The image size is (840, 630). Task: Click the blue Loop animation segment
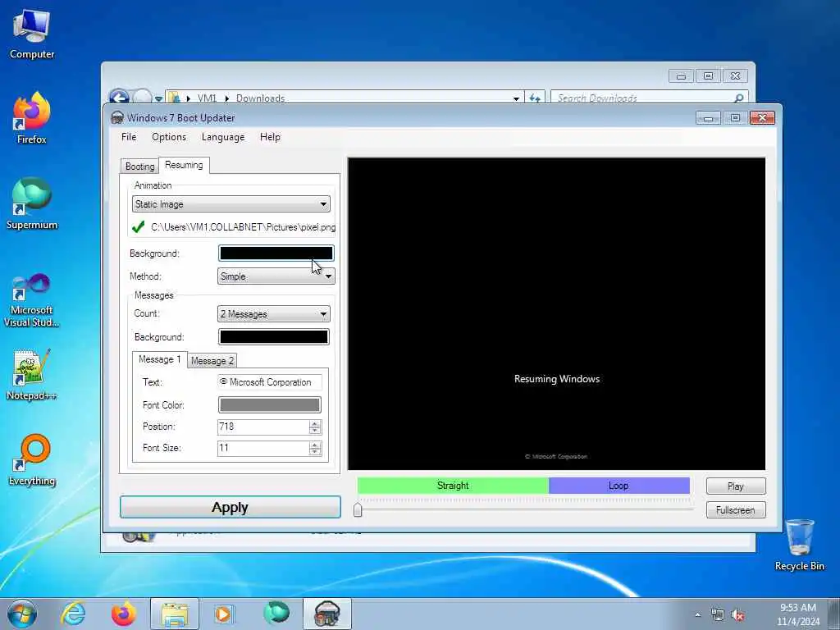tap(619, 486)
